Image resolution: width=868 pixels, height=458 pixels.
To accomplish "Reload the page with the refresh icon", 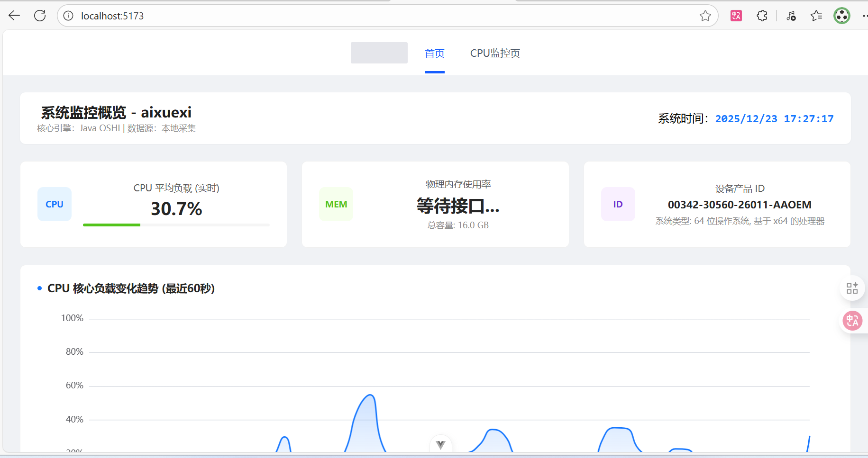I will point(40,16).
